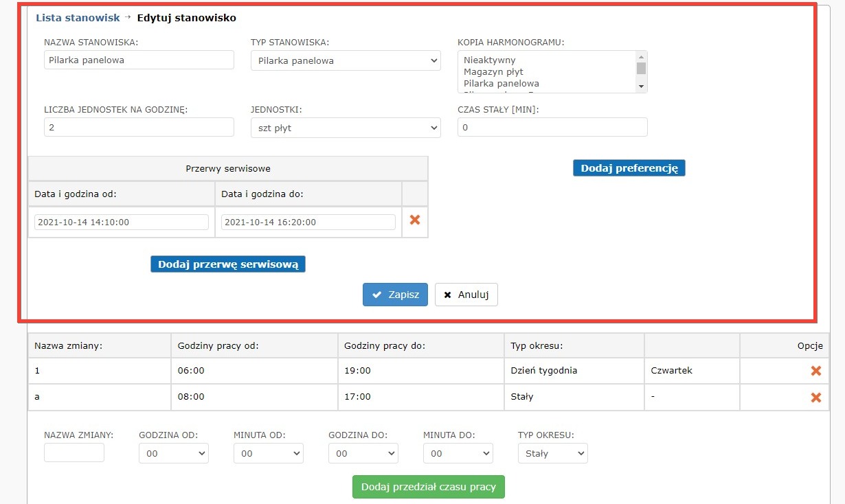Screen dimensions: 845x504
Task: Go back to Lista stanowisk
Action: (x=78, y=18)
